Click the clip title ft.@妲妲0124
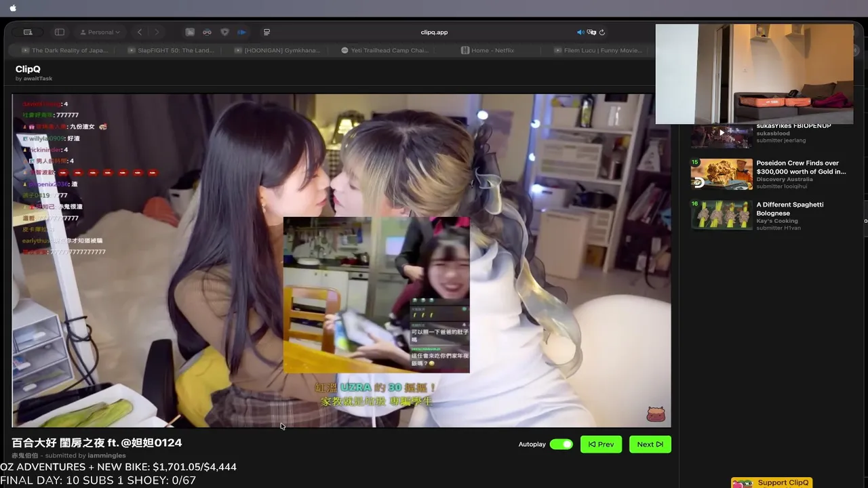The width and height of the screenshot is (868, 488). coord(97,443)
